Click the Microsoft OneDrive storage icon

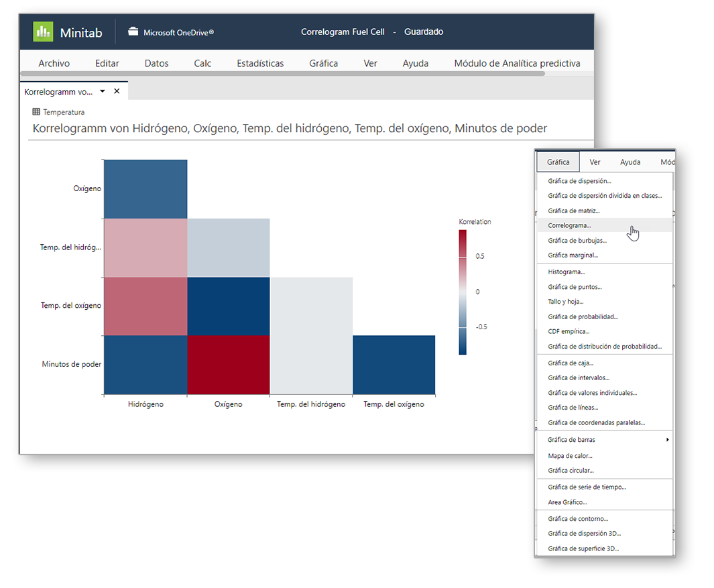pos(133,32)
